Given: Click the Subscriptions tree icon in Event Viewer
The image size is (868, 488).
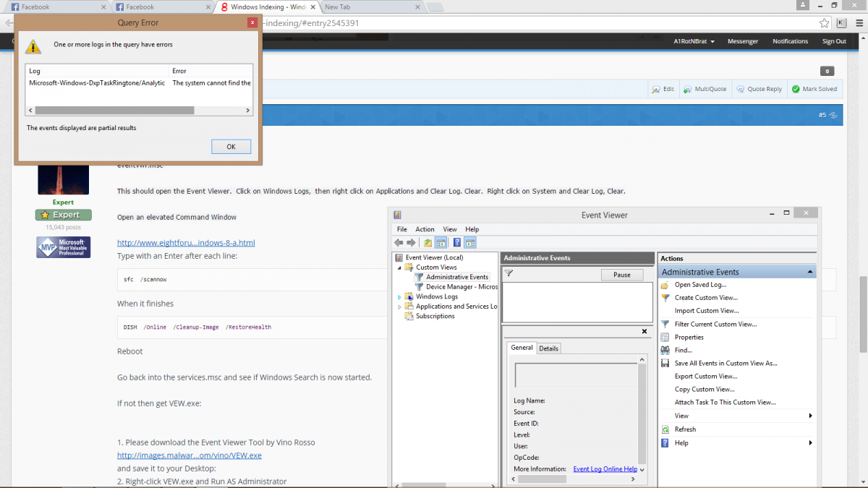Looking at the screenshot, I should [x=409, y=316].
